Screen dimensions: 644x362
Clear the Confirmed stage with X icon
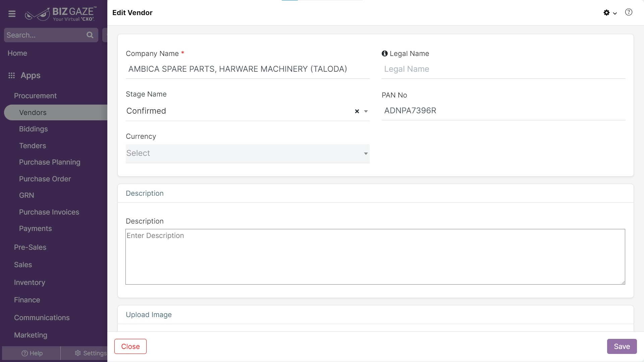[x=357, y=111]
